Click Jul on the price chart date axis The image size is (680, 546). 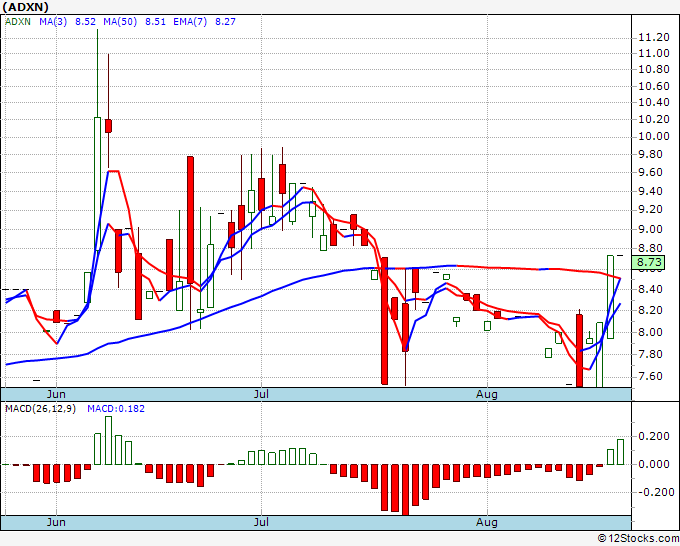[x=261, y=394]
